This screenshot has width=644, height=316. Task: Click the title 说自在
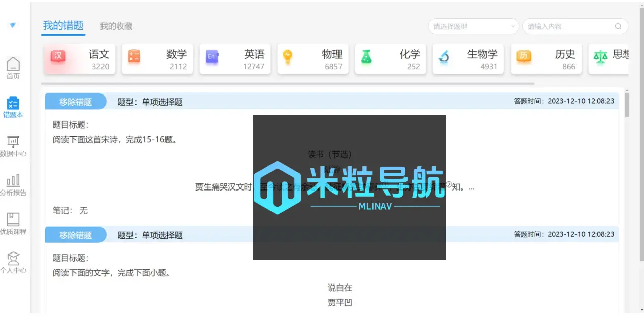[x=340, y=288]
